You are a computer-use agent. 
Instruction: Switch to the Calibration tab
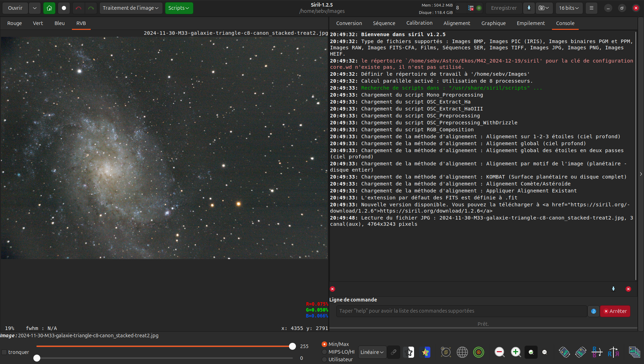coord(419,23)
